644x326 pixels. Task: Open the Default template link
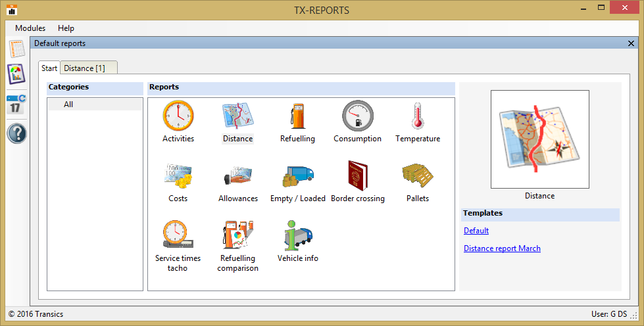pyautogui.click(x=476, y=231)
